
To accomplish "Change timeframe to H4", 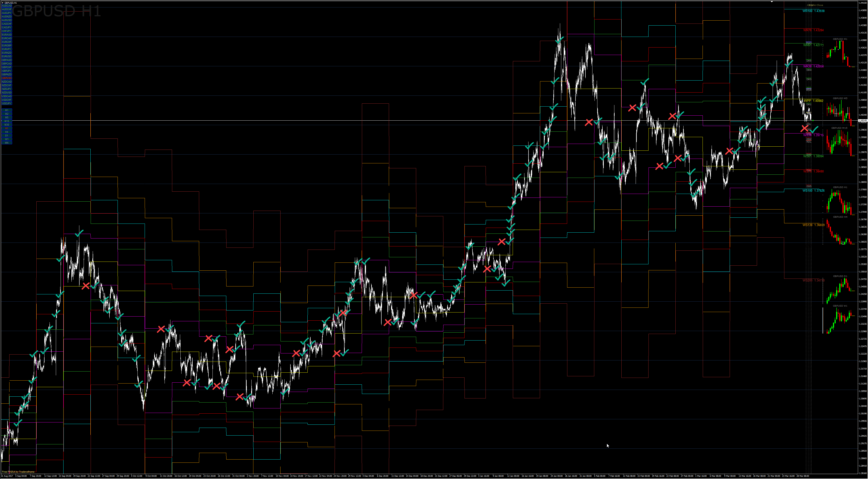I will point(7,132).
